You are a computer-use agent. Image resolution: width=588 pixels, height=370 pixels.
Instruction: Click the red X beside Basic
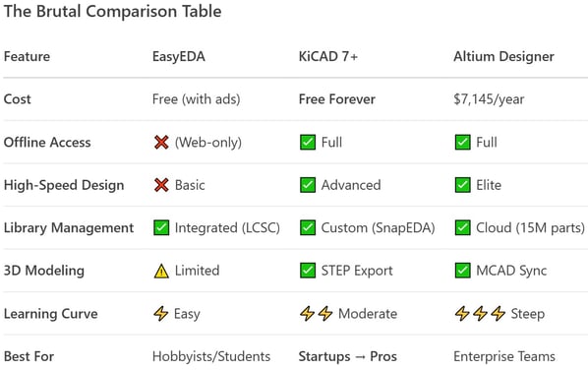pos(161,185)
